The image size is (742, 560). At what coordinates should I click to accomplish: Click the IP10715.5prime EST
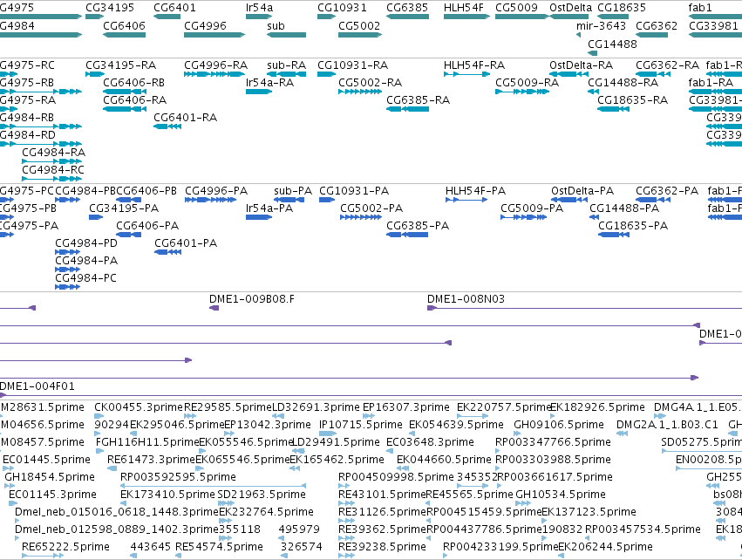pos(328,434)
